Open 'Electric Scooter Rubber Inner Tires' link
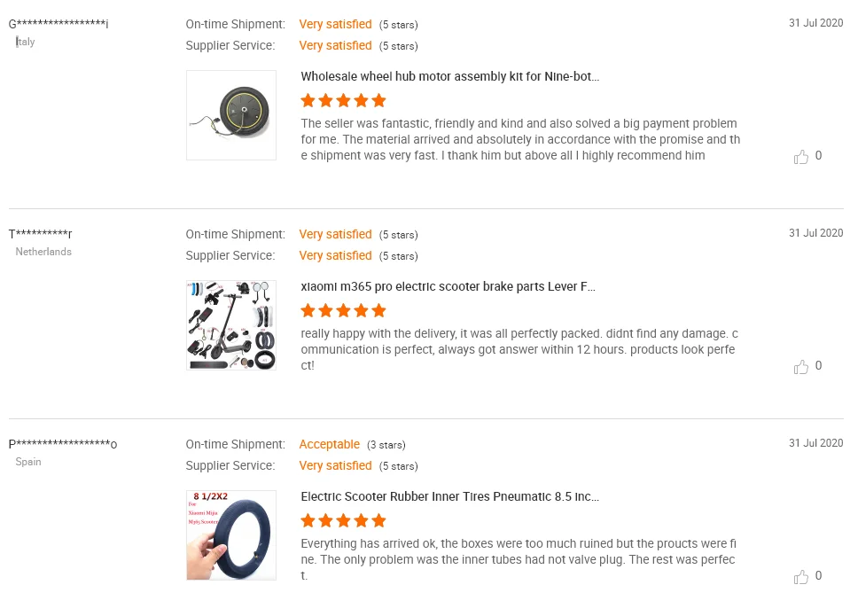Viewport: 850px width, 616px height. coord(450,497)
